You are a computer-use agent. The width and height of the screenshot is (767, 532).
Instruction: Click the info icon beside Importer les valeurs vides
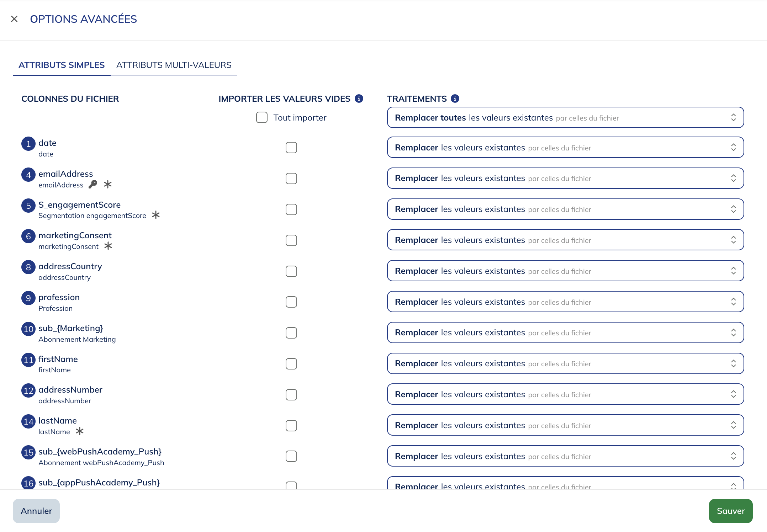359,99
